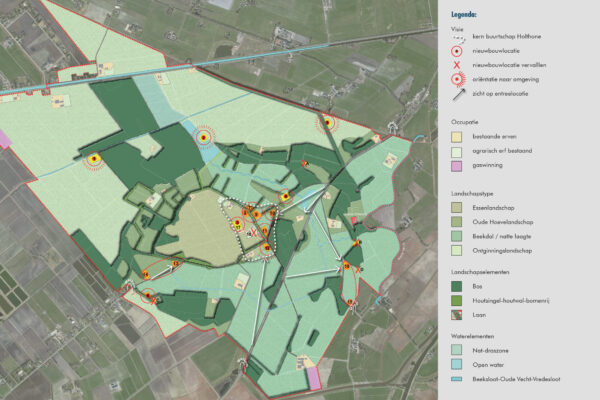Click the 'Legenda:' heading

463,15
